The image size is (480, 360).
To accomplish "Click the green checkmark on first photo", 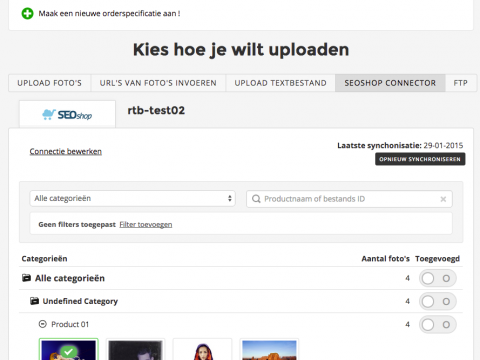I will 69,351.
